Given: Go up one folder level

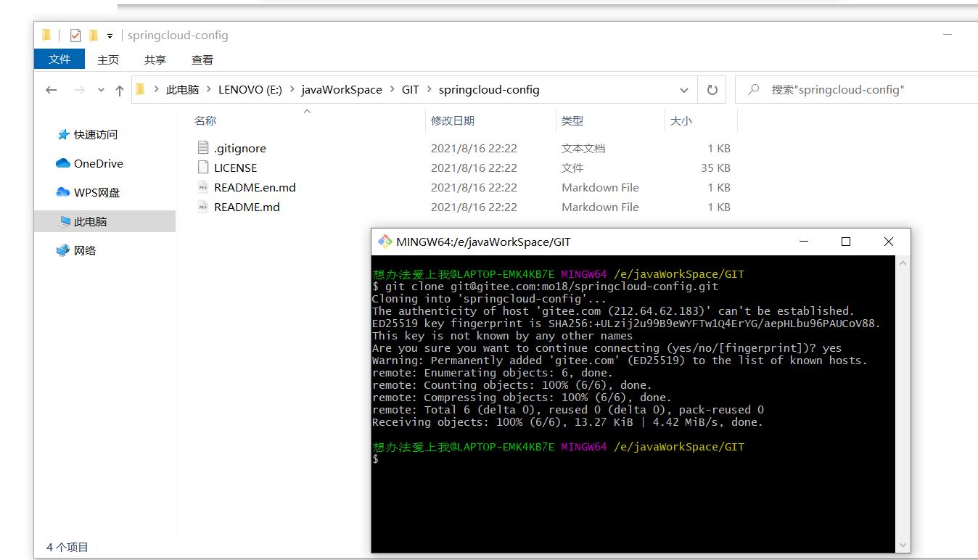Looking at the screenshot, I should coord(120,90).
